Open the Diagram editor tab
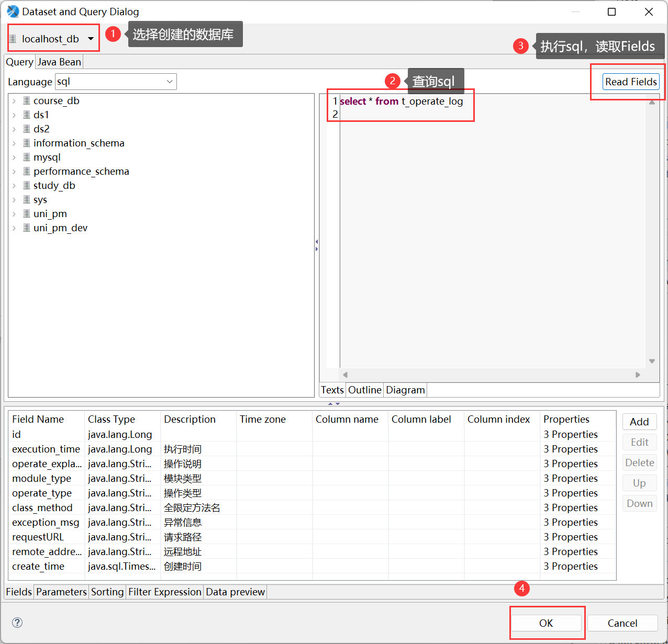The width and height of the screenshot is (668, 644). 405,390
